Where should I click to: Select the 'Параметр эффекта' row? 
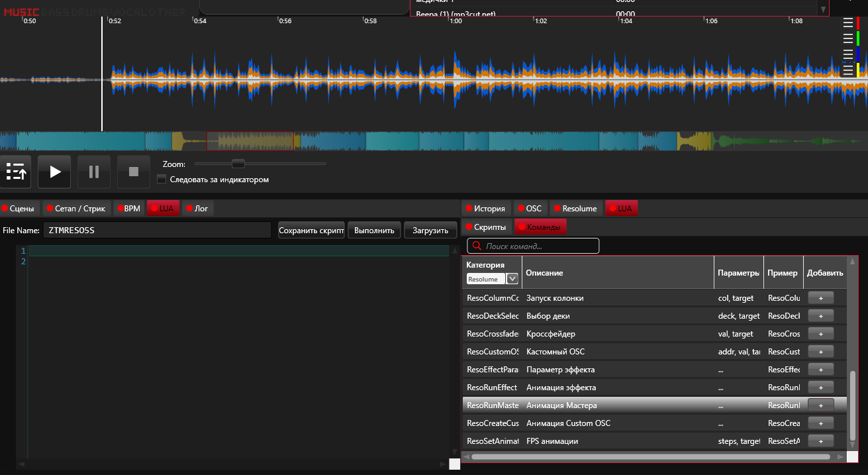[654, 370]
